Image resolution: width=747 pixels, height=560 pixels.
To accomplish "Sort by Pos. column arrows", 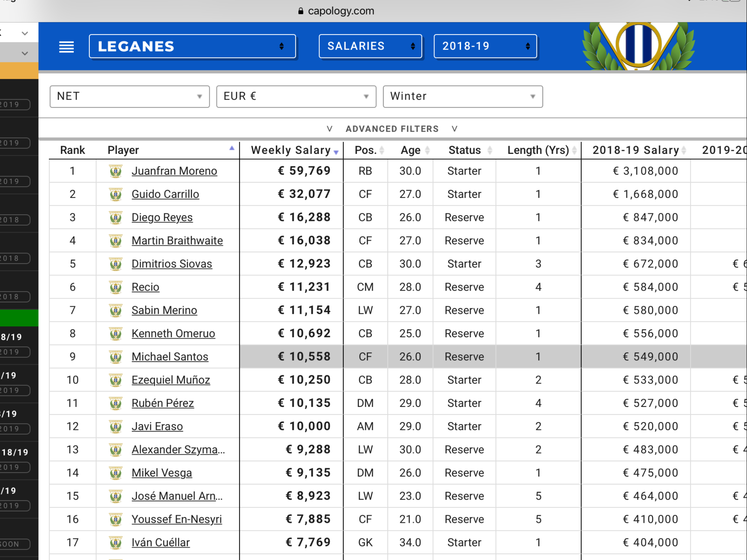I will click(382, 150).
